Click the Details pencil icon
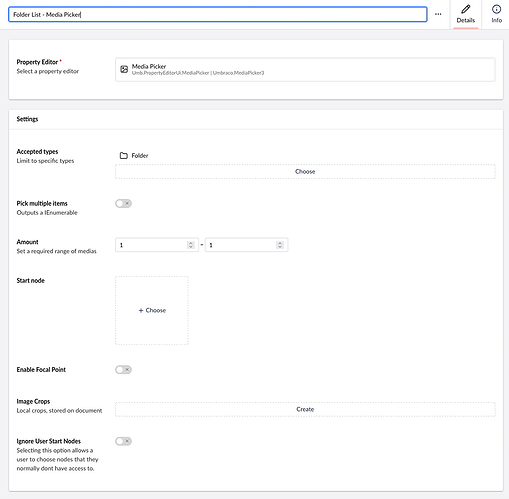This screenshot has height=499, width=509. pos(466,9)
